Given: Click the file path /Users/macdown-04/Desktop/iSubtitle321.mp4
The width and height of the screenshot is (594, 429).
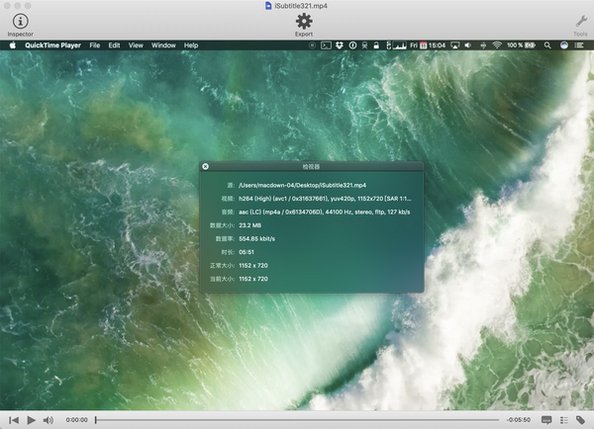Looking at the screenshot, I should [x=302, y=185].
